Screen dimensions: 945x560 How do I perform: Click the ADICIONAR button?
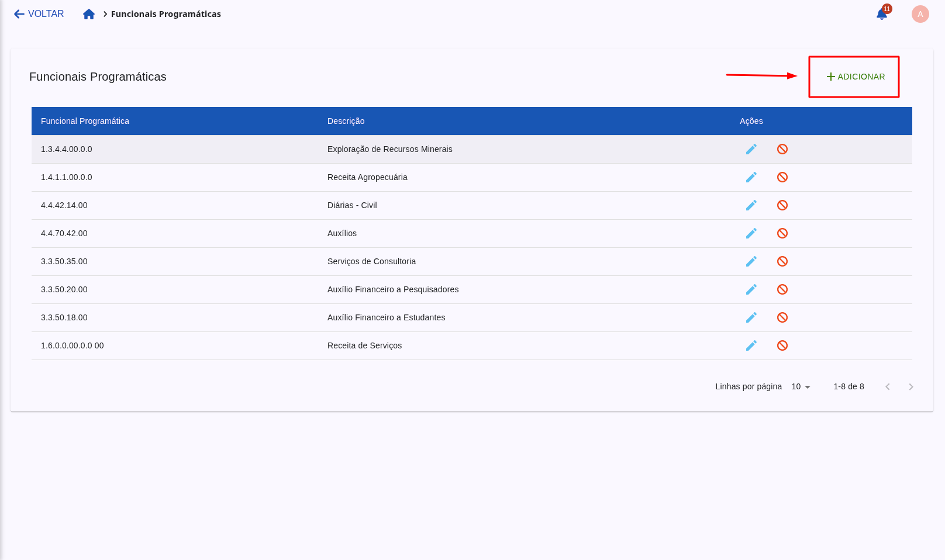point(855,77)
